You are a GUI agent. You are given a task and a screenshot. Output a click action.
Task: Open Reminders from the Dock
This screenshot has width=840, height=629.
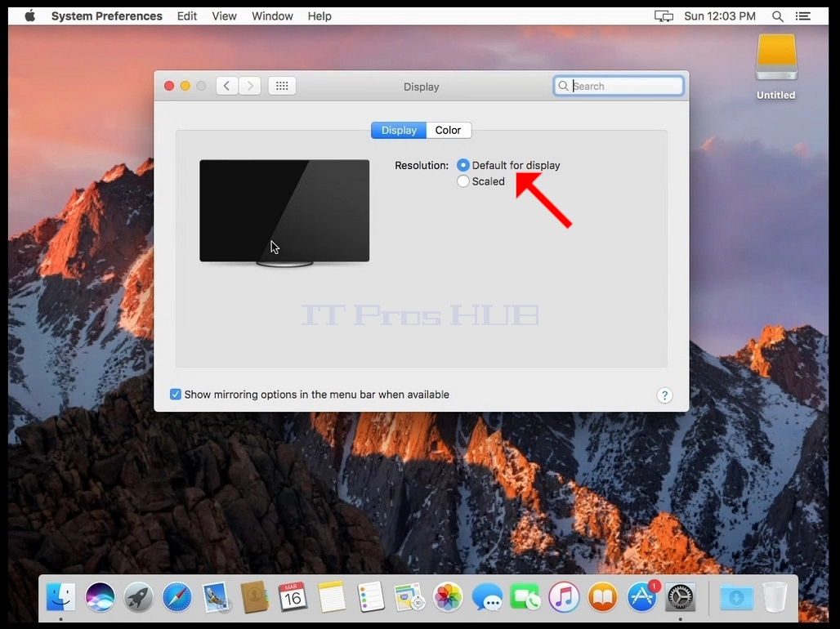[371, 597]
